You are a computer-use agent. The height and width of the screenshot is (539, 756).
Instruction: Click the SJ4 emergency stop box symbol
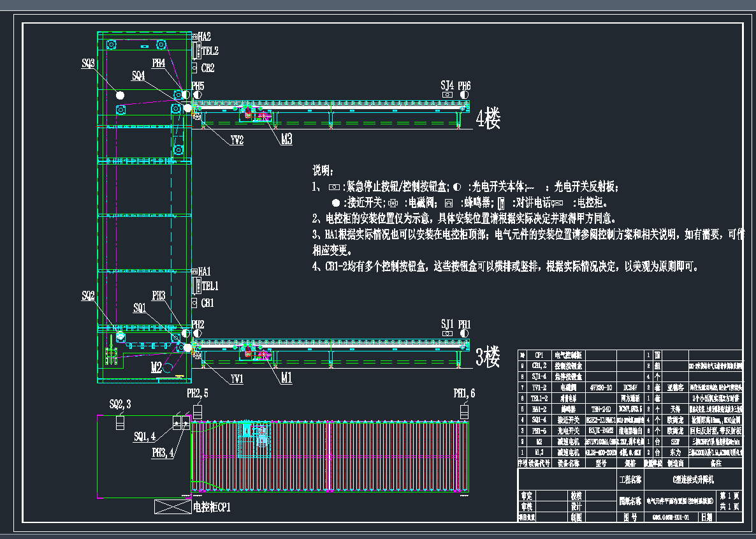[447, 95]
